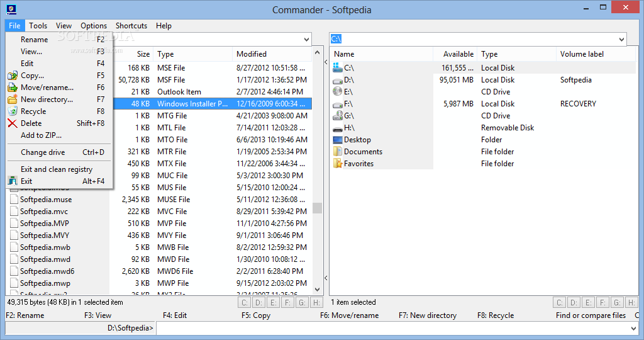Click the Softpedia.MVY file icon
Image resolution: width=644 pixels, height=340 pixels.
(14, 235)
